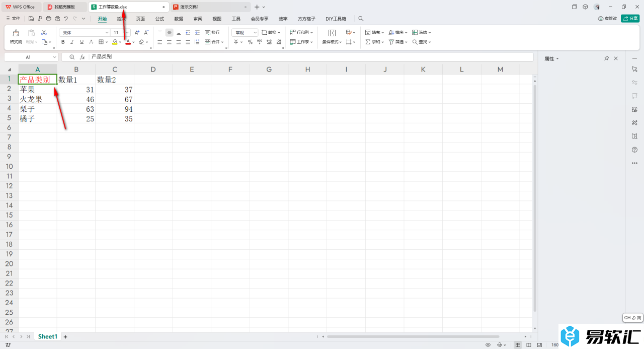The image size is (644, 349).
Task: Click the vertical scrollbar of the sheet
Action: pyautogui.click(x=535, y=197)
